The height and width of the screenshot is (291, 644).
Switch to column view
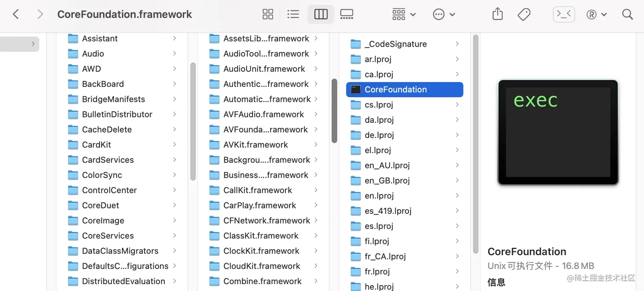point(321,14)
